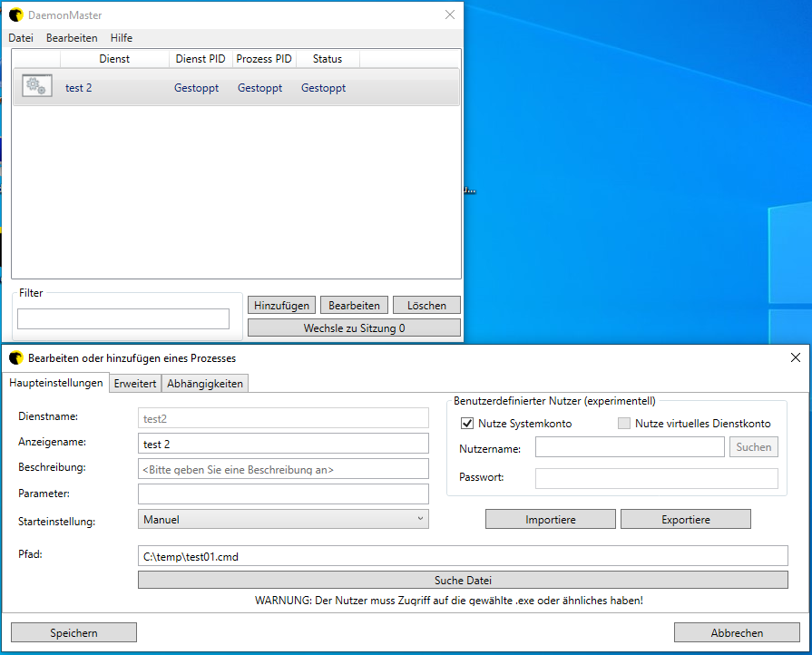Viewport: 812px width, 655px height.
Task: Open the Bearbeiten menu
Action: 72,38
